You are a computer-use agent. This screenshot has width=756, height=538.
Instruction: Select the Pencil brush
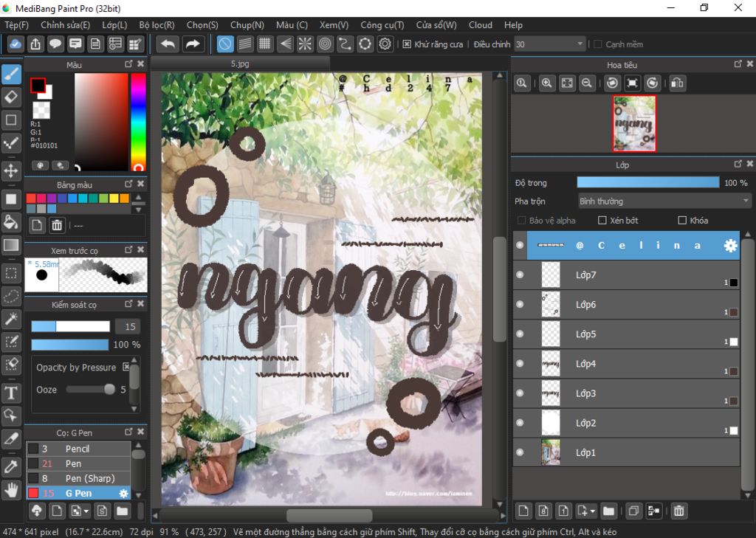point(78,449)
